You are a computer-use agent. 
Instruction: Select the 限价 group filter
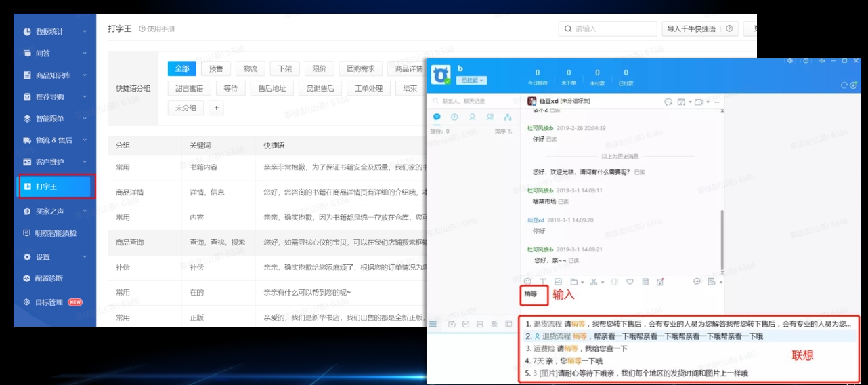319,68
